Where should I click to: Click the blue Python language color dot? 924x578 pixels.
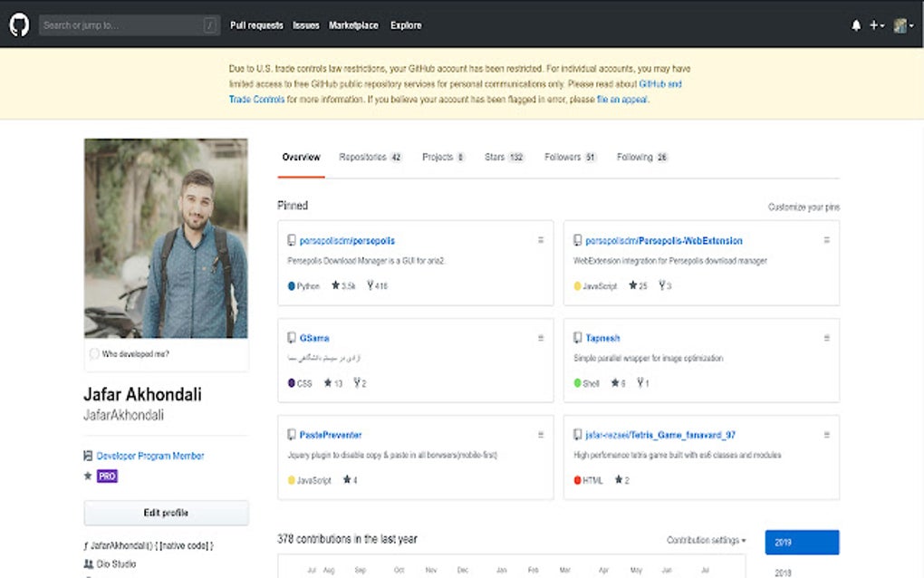(x=292, y=285)
